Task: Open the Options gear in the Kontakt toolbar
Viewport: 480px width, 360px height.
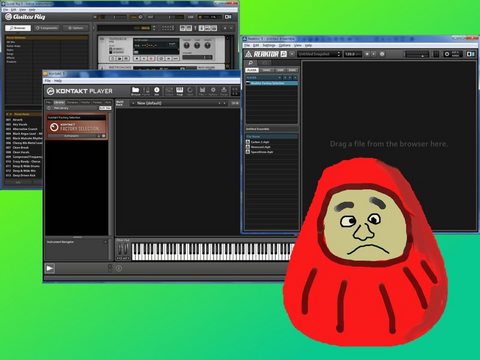Action: [x=213, y=90]
